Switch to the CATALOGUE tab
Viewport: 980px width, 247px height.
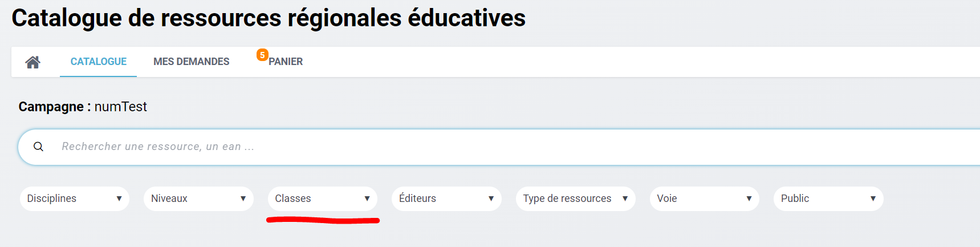click(99, 62)
